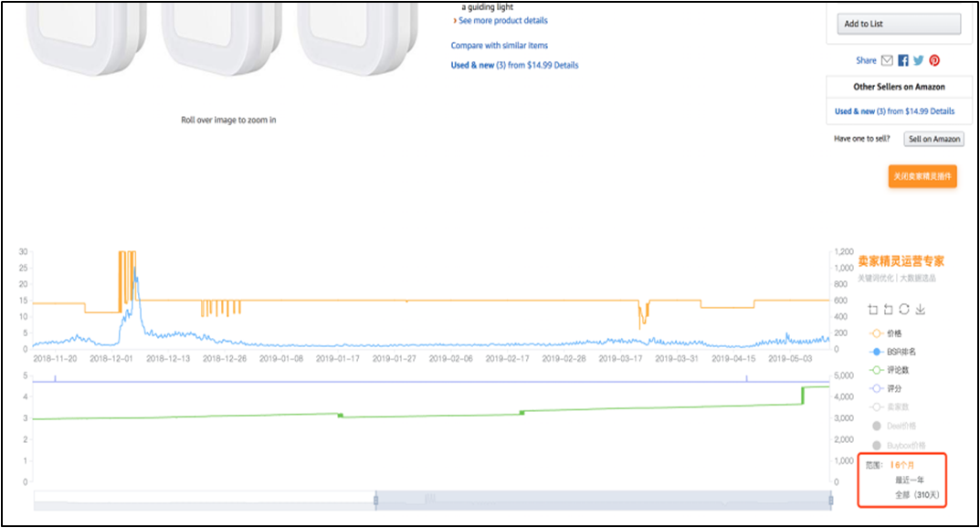Viewport: 980px width, 528px height.
Task: Expand See more product details
Action: (x=502, y=20)
